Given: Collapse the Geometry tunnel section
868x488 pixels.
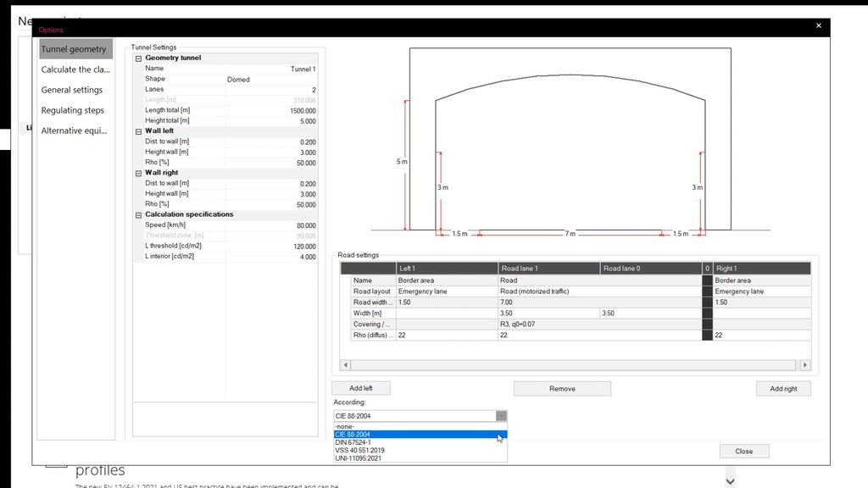Looking at the screenshot, I should pyautogui.click(x=136, y=57).
